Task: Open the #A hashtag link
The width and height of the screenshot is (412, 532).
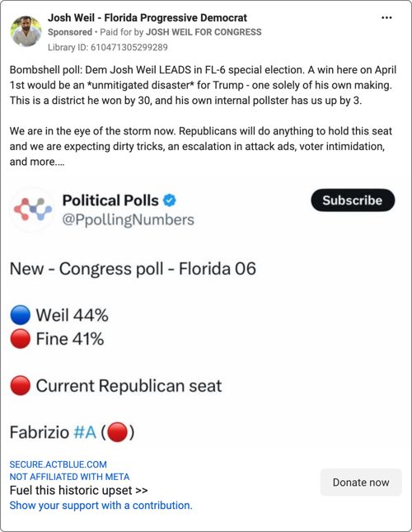Action: point(85,432)
